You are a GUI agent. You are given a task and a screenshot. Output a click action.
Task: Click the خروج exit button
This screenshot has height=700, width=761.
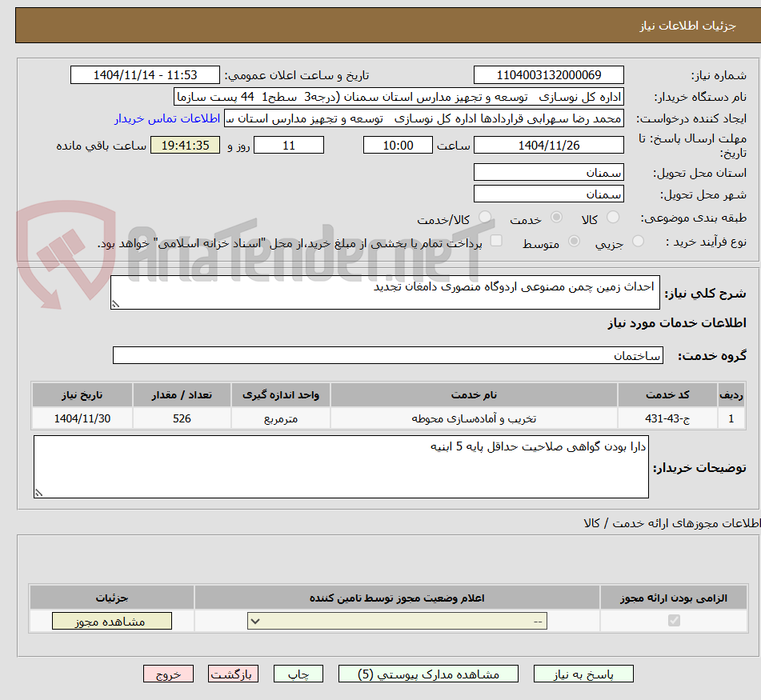[x=168, y=674]
